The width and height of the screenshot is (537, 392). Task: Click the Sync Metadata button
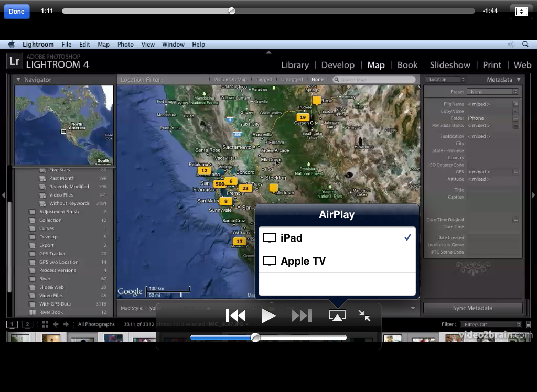tap(472, 308)
